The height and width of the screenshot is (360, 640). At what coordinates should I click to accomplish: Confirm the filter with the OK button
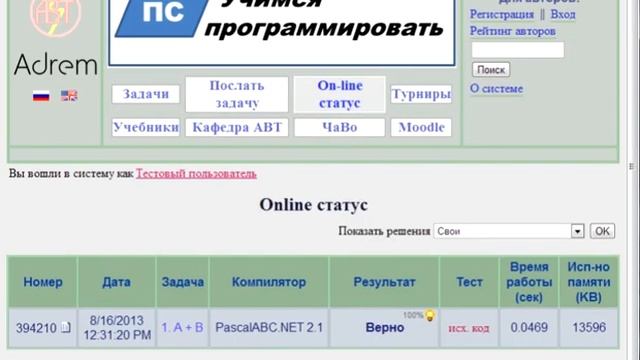tap(602, 231)
